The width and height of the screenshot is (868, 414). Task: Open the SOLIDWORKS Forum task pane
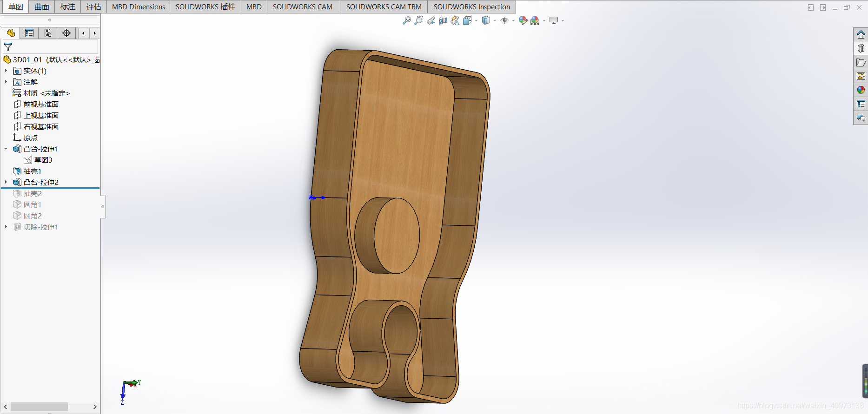(861, 118)
